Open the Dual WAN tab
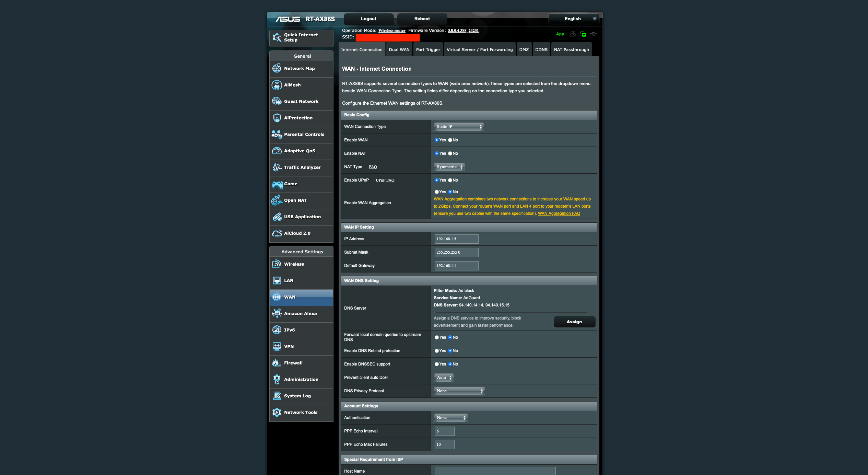The image size is (868, 475). coord(399,49)
